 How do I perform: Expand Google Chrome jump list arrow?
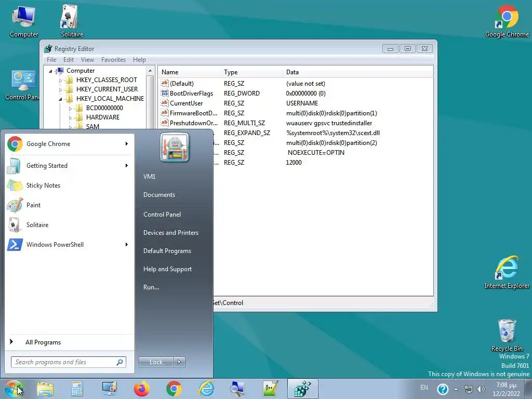click(x=127, y=144)
